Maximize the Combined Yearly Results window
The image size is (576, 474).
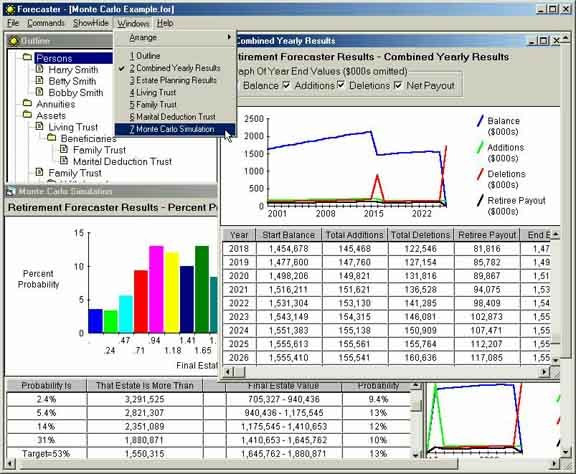(x=544, y=40)
